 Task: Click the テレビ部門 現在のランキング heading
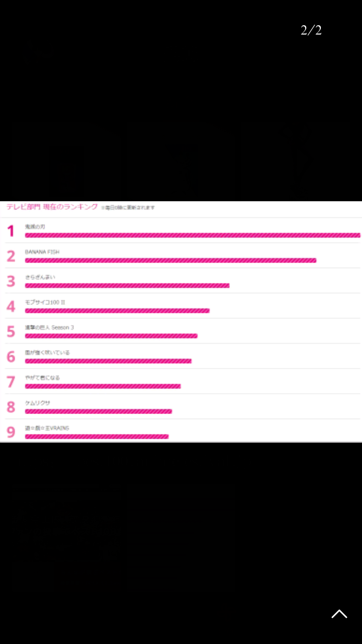(52, 207)
